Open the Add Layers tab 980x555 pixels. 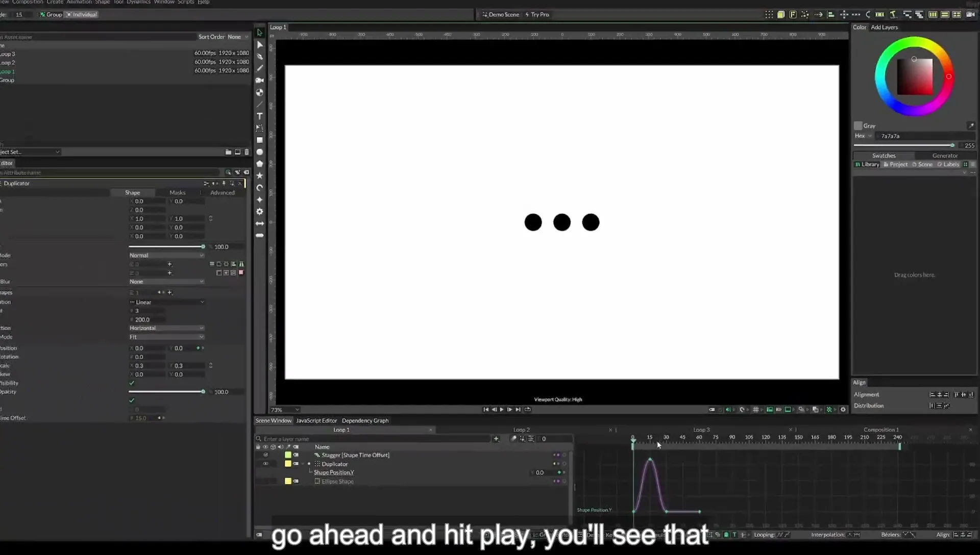click(884, 28)
